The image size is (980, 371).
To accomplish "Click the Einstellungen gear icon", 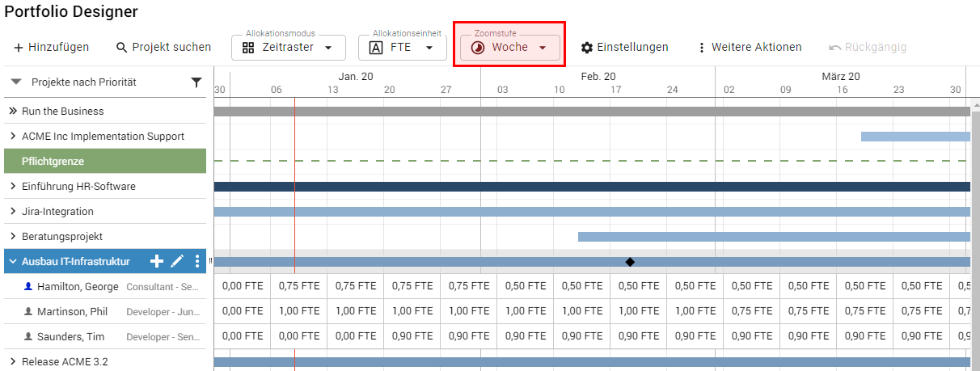I will coord(587,48).
